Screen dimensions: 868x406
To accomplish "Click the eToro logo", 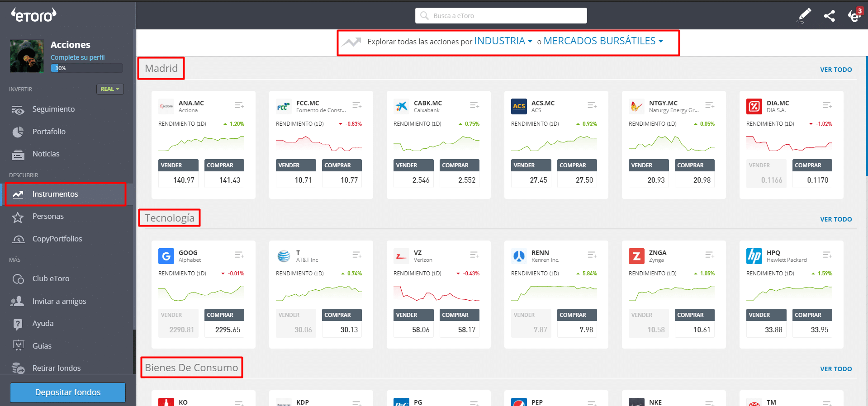I will (x=34, y=15).
